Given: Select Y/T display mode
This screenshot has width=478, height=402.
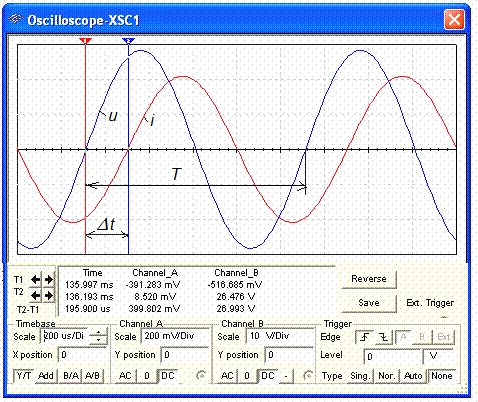Looking at the screenshot, I should pos(23,376).
